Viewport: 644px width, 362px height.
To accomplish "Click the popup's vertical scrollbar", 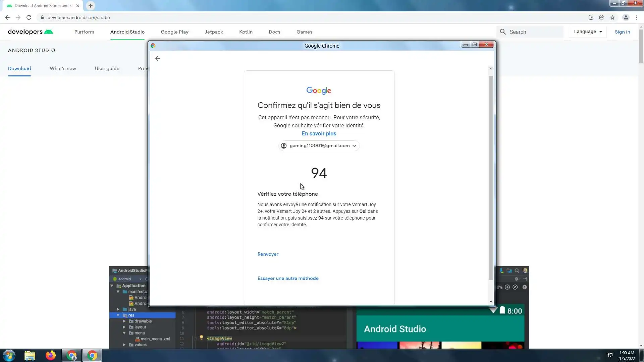I will 491,178.
